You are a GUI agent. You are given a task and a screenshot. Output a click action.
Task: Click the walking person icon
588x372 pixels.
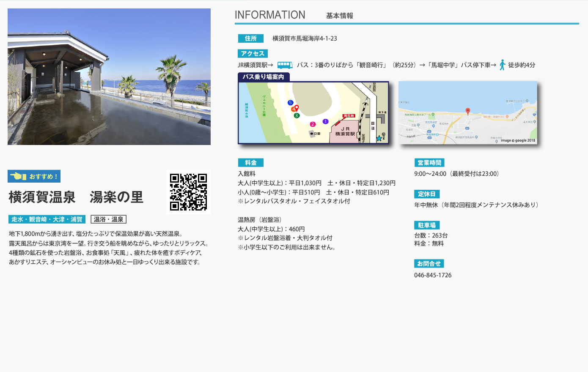point(502,65)
